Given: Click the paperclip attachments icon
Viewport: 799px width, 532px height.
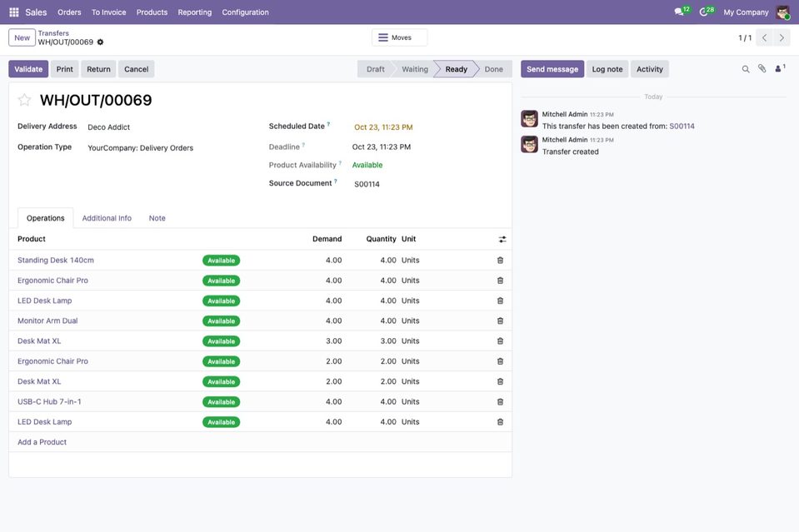Looking at the screenshot, I should (762, 69).
